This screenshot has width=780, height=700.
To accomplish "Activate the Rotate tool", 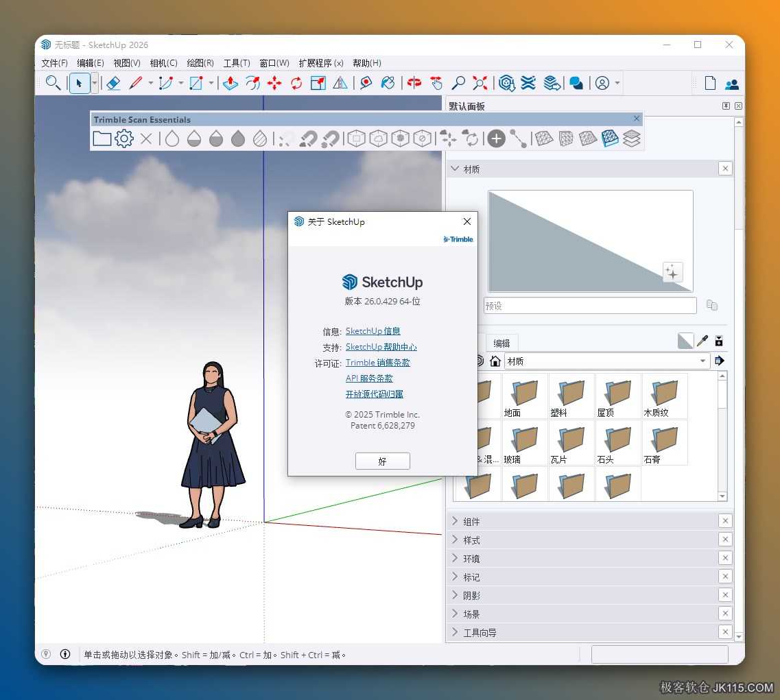I will 296,83.
